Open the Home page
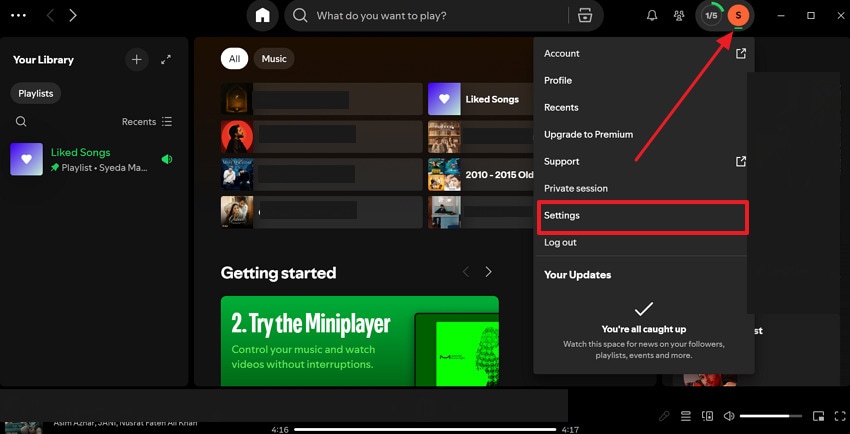The height and width of the screenshot is (434, 850). click(262, 16)
